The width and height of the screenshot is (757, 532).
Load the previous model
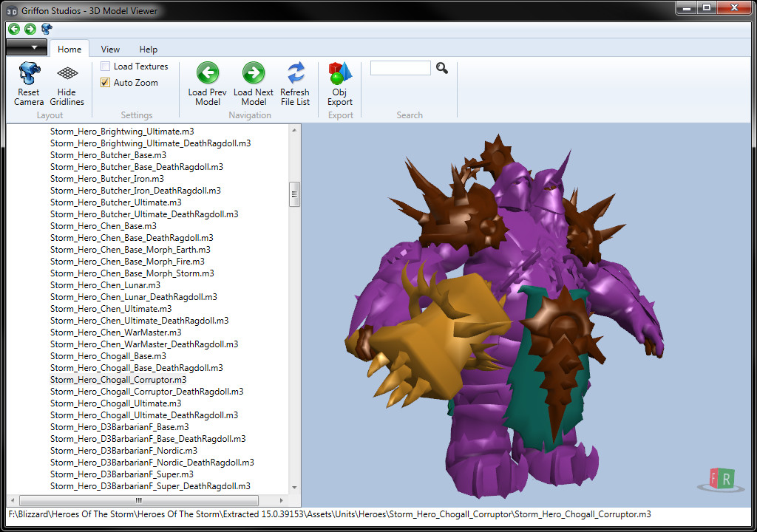208,84
